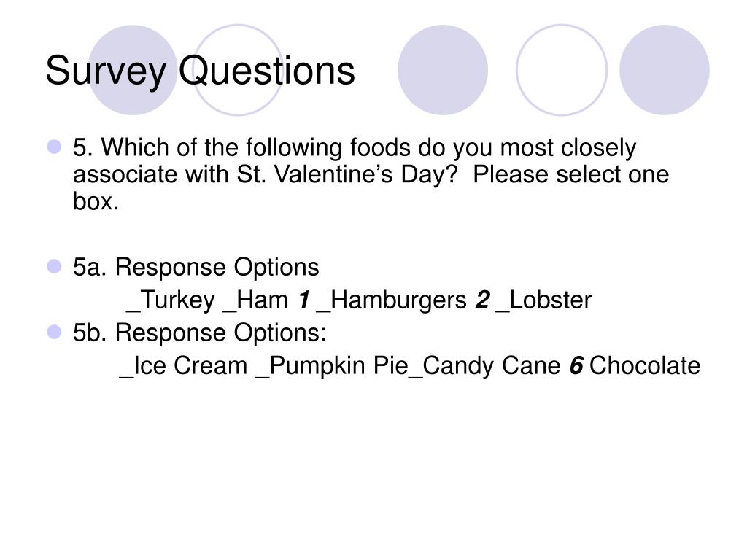
Task: Click the question 5 text paragraph
Action: tap(371, 174)
